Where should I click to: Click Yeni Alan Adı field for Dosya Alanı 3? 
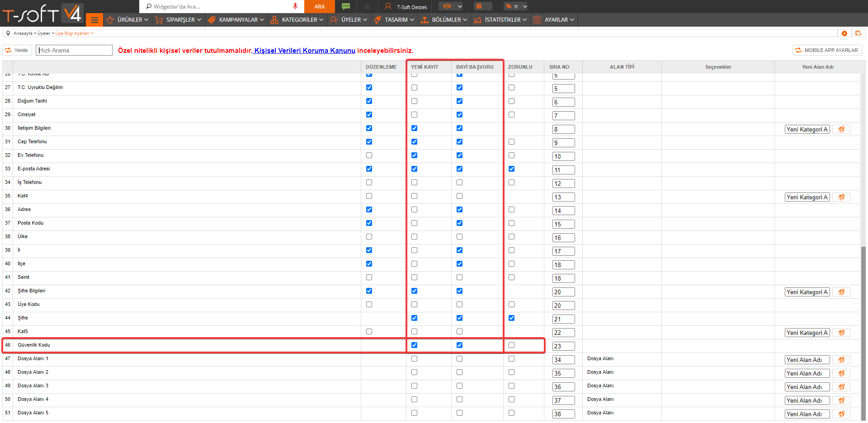807,387
